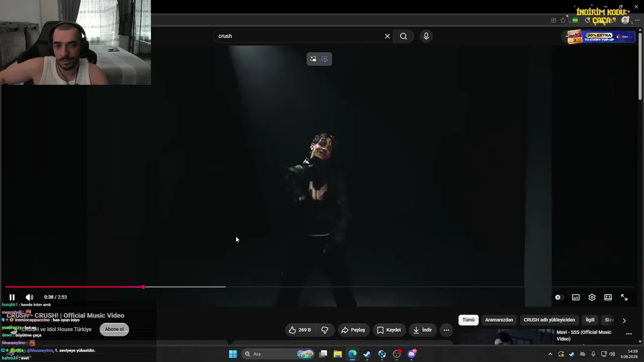Turn on subtitles in the player
Screen dimensions: 644x362
tap(576, 298)
